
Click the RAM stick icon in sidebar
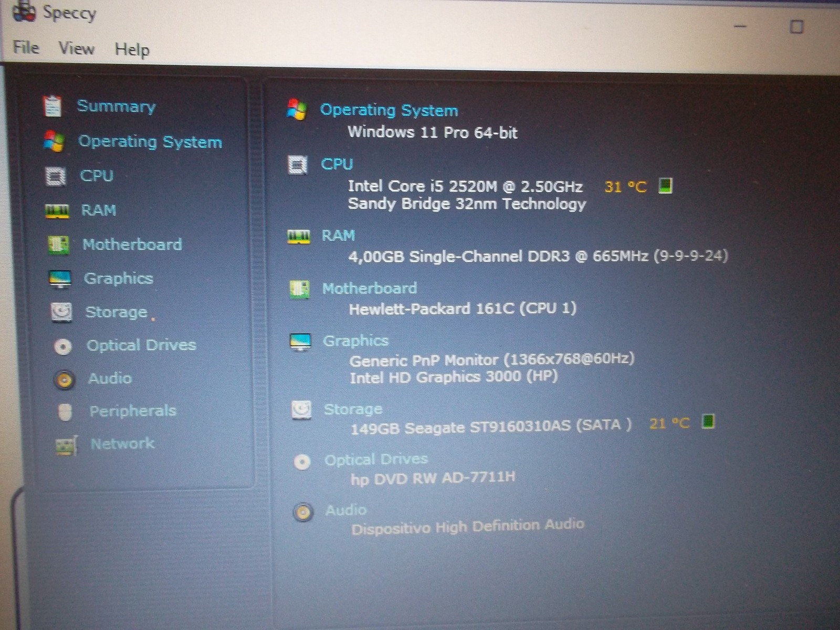[x=57, y=211]
